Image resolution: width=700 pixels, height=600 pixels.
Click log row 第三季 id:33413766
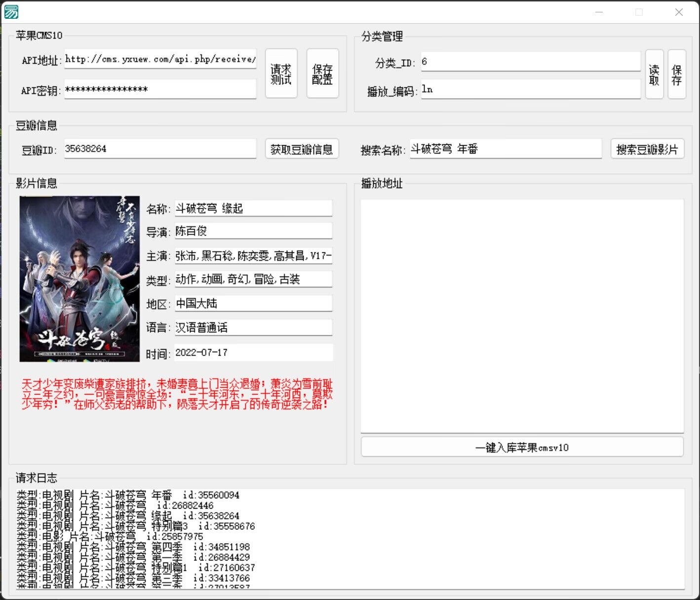pyautogui.click(x=133, y=578)
